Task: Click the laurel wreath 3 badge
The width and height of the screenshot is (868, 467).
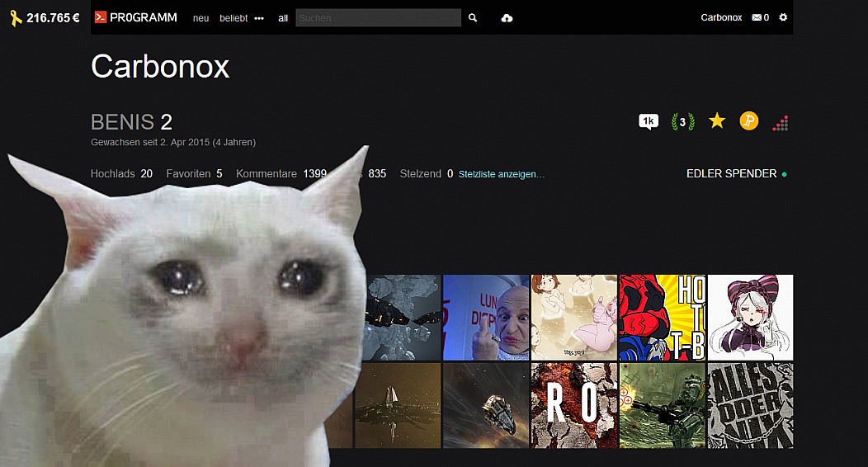Action: pos(682,122)
